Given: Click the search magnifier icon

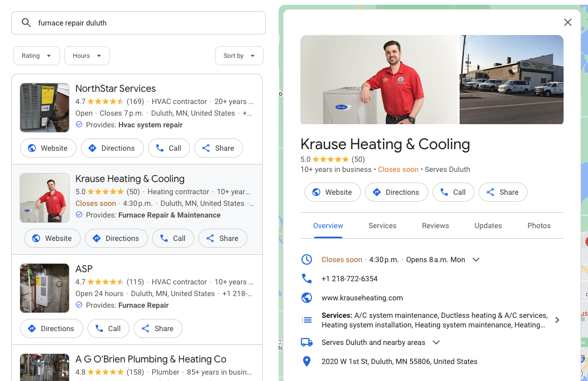Looking at the screenshot, I should click(25, 23).
